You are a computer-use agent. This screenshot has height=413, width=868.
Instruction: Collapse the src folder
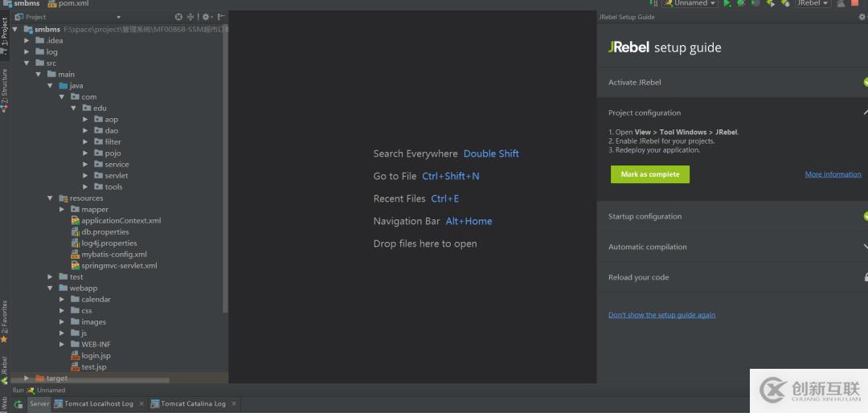pos(27,63)
